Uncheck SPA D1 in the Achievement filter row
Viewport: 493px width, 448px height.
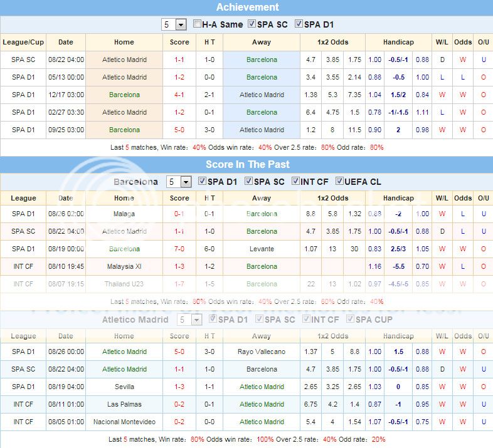299,24
